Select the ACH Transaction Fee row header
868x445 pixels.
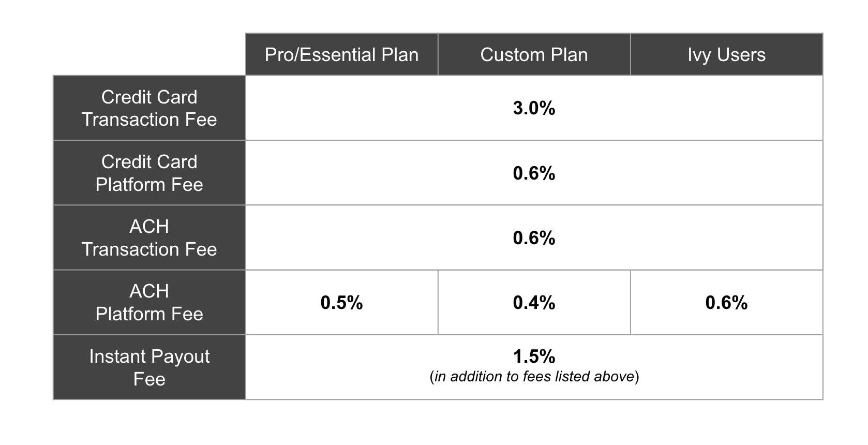point(149,238)
